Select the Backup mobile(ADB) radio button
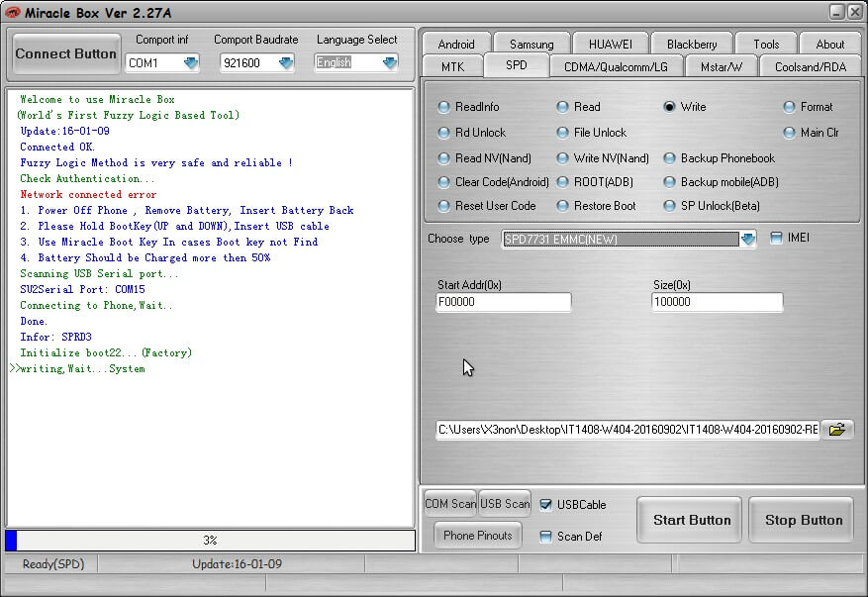 tap(669, 182)
